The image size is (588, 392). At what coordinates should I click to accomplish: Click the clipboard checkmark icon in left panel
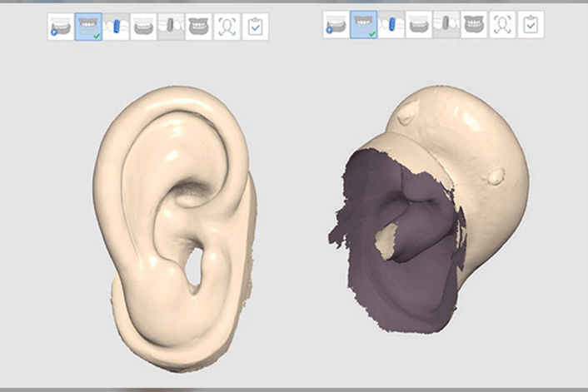point(255,27)
